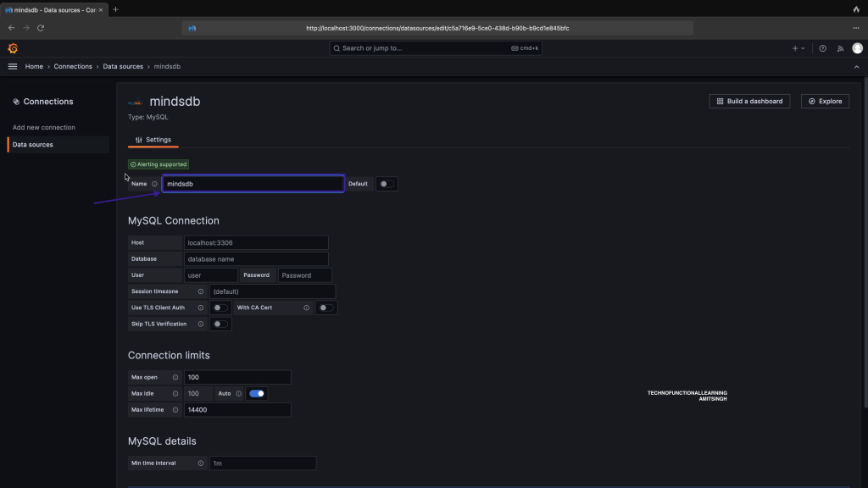Click the Session timezone info icon
The height and width of the screenshot is (488, 868).
(x=201, y=291)
